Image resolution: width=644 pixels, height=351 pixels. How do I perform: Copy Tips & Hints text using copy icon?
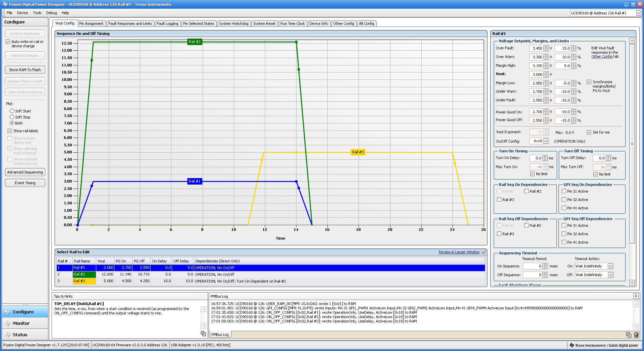coord(203,333)
